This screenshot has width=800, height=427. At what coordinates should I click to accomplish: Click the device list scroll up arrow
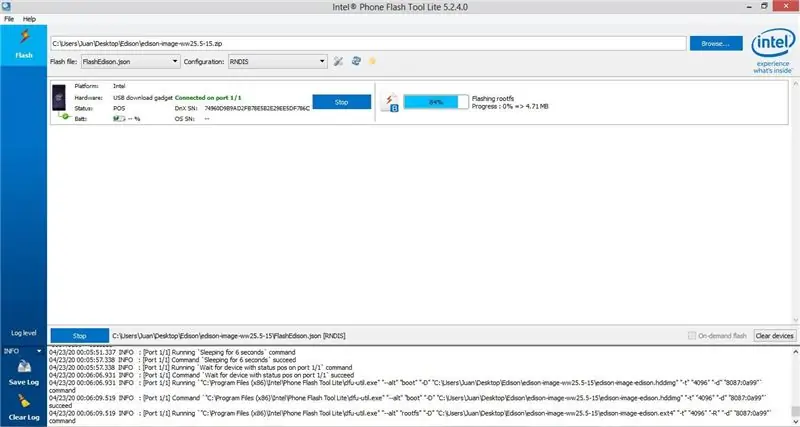pos(795,84)
